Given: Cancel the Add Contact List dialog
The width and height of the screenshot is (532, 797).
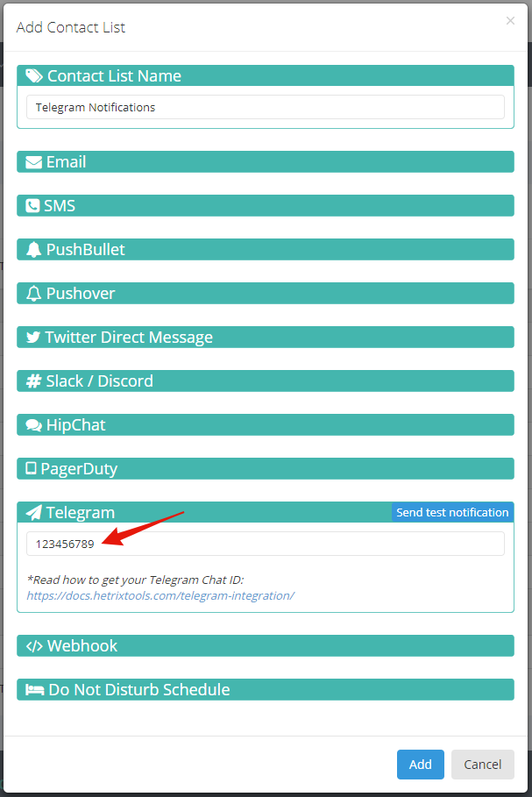Looking at the screenshot, I should [483, 765].
